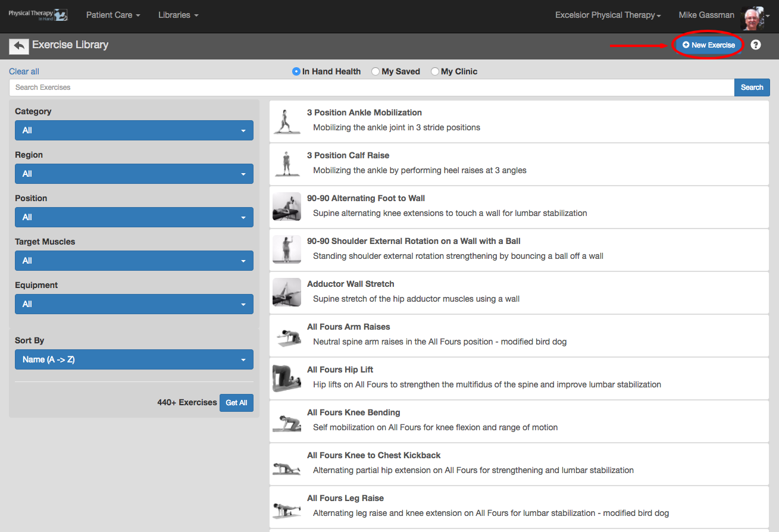Image resolution: width=779 pixels, height=532 pixels.
Task: Expand the Category dropdown
Action: pyautogui.click(x=134, y=130)
